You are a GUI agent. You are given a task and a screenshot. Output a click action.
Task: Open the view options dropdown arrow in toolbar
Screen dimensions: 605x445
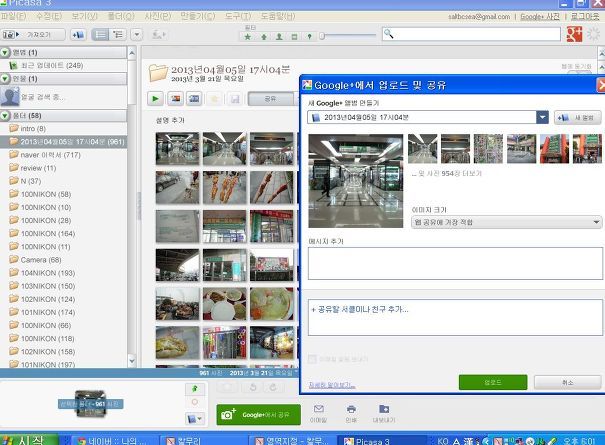(137, 35)
